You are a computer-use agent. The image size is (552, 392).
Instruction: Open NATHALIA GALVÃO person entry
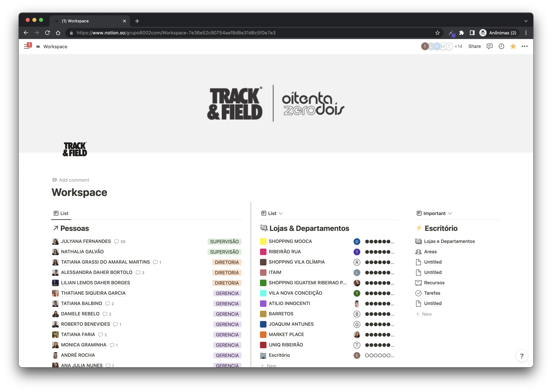82,252
